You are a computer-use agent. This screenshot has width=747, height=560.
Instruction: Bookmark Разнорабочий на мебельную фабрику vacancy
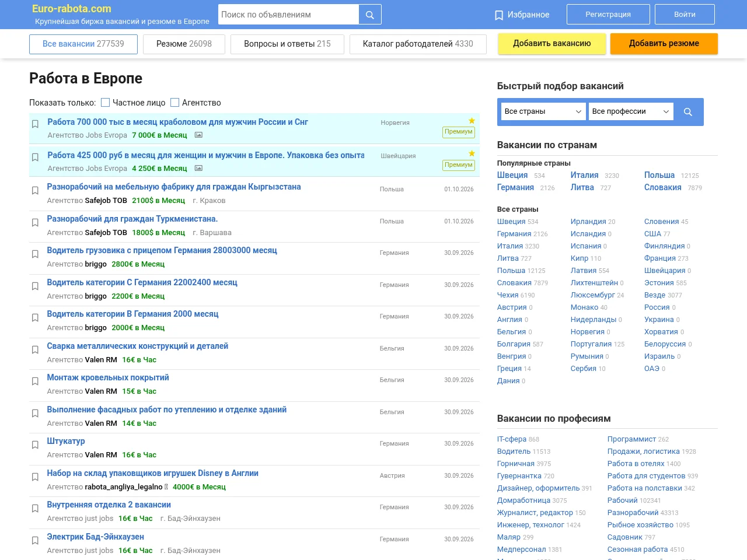click(35, 191)
